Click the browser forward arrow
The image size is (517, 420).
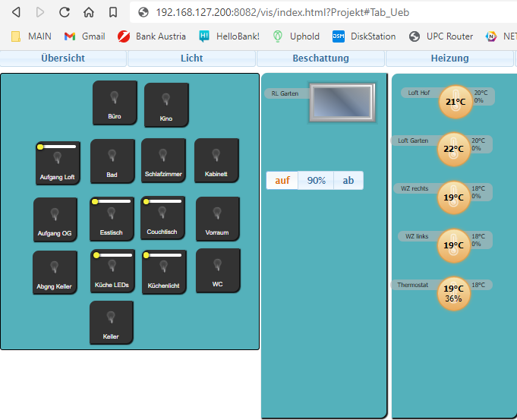(x=40, y=13)
